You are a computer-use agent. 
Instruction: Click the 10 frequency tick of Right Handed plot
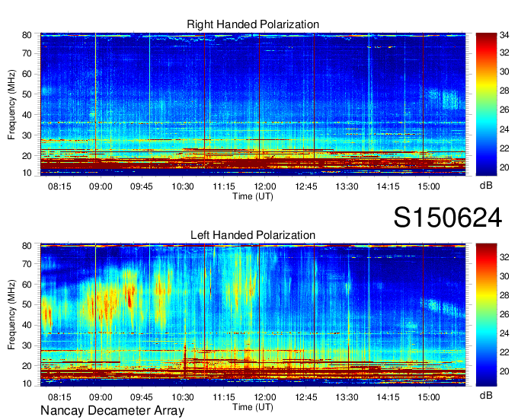tap(27, 173)
